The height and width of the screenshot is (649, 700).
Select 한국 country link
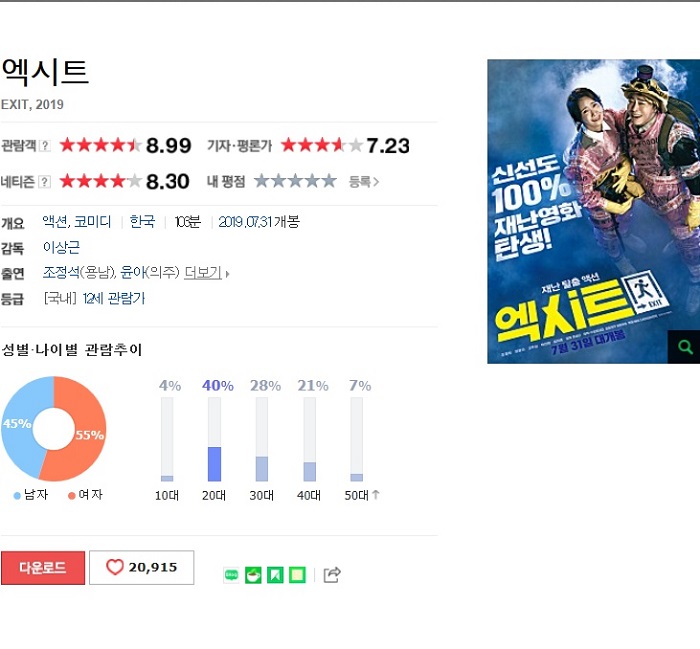[142, 221]
